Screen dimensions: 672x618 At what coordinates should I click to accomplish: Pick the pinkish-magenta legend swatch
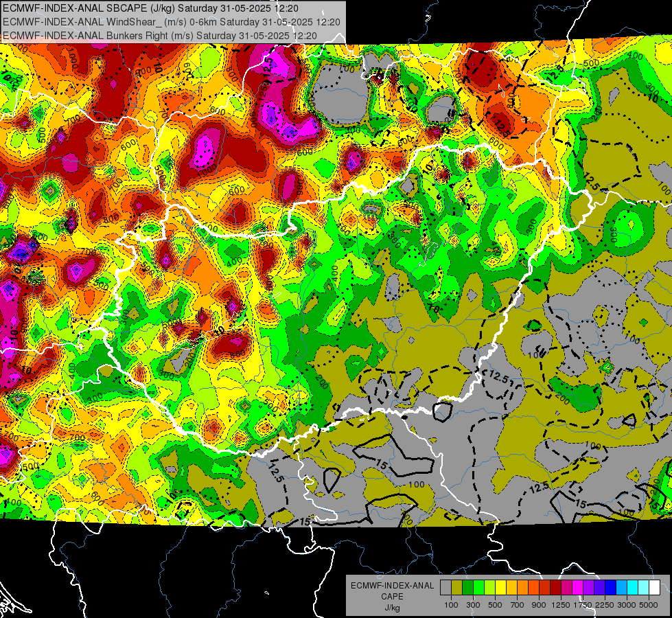coord(566,588)
